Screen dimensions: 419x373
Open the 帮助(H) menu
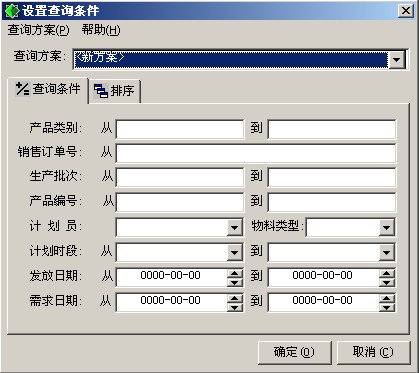[101, 30]
